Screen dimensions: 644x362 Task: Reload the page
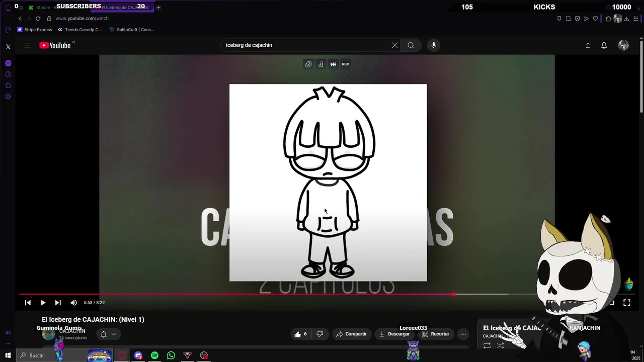38,19
